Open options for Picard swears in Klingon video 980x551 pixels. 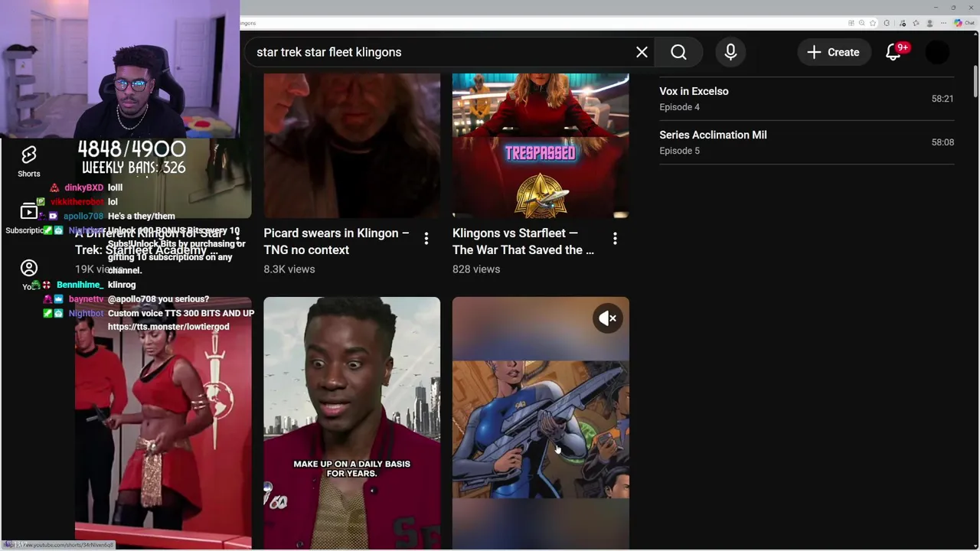[426, 239]
